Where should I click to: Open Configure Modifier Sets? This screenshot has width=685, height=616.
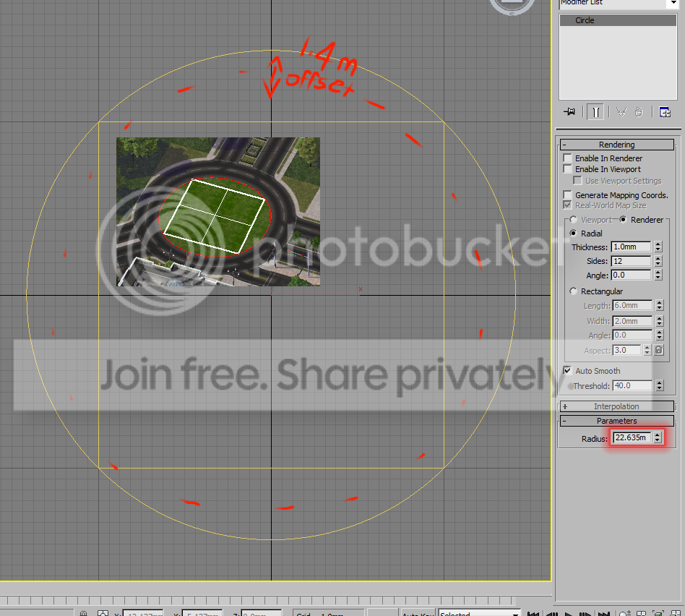[x=665, y=112]
